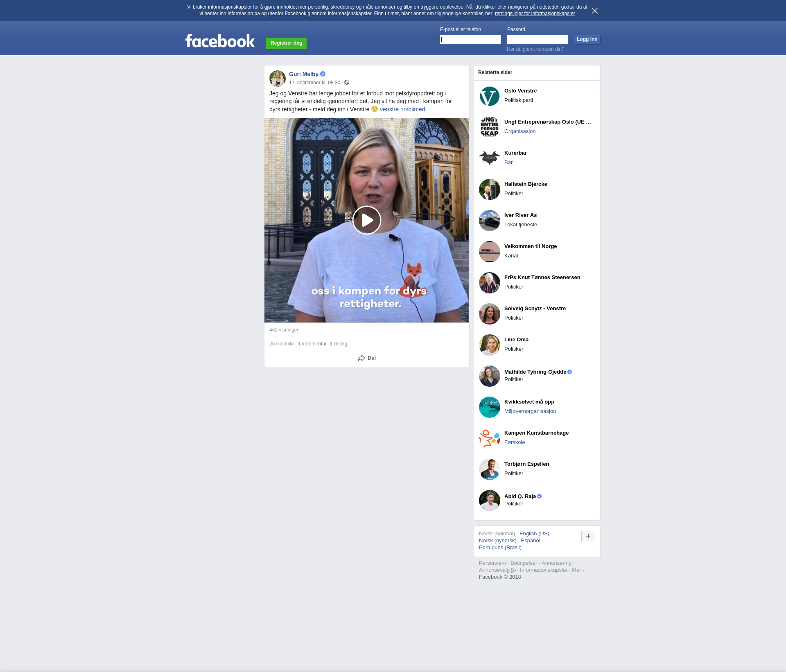786x672 pixels.
Task: Click the Registrer deg button
Action: [286, 43]
